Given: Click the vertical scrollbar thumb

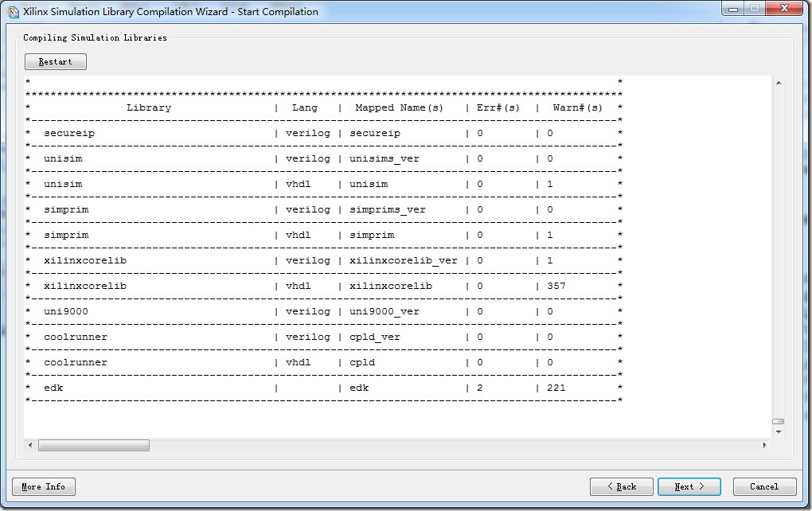Looking at the screenshot, I should [x=778, y=421].
